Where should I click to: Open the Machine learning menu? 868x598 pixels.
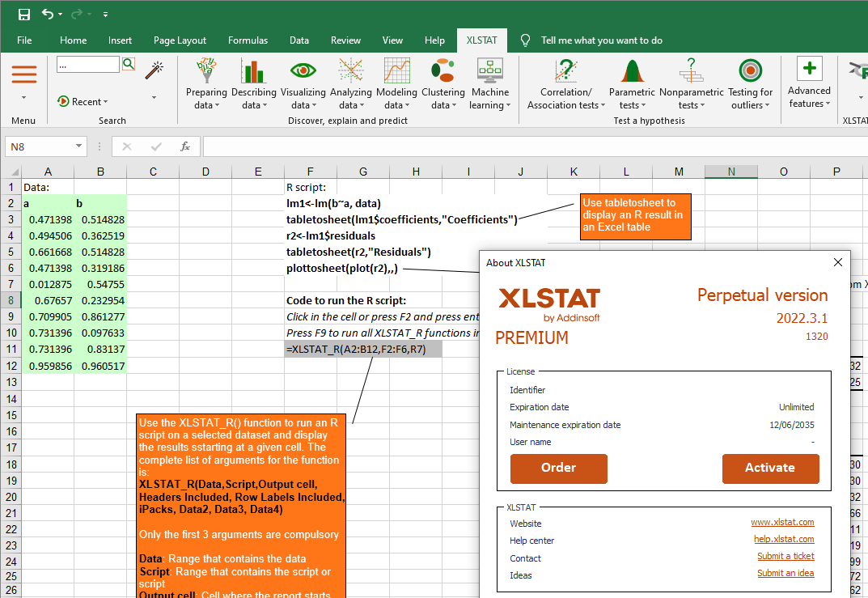click(x=490, y=83)
